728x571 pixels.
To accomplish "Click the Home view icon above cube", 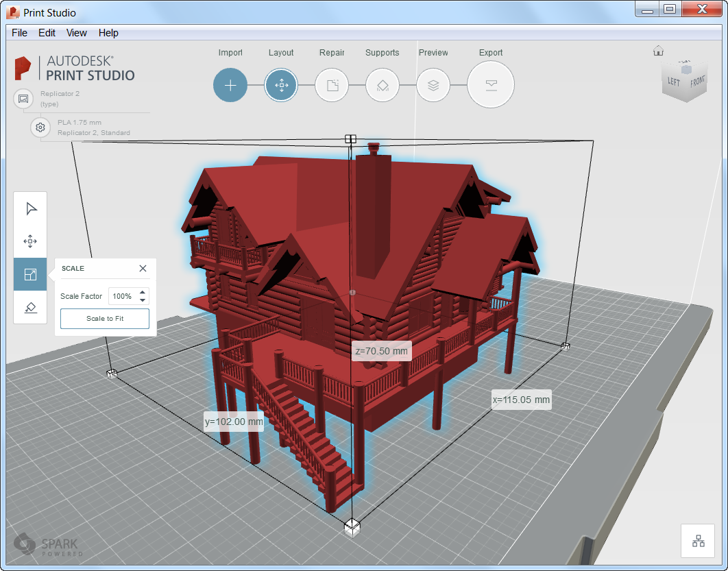I will 658,51.
